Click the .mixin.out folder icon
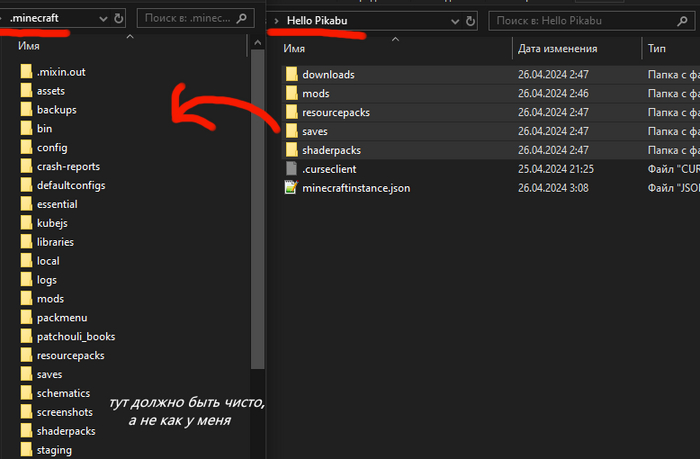The width and height of the screenshot is (700, 459). click(x=26, y=71)
